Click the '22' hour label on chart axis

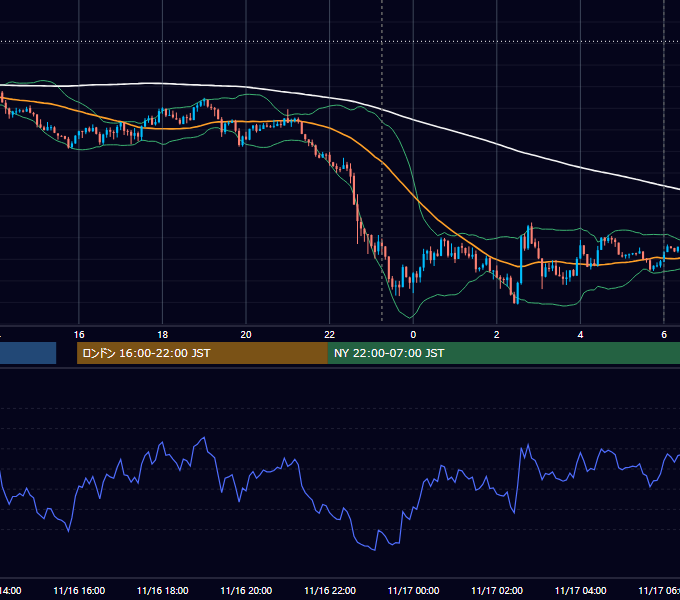tap(330, 335)
